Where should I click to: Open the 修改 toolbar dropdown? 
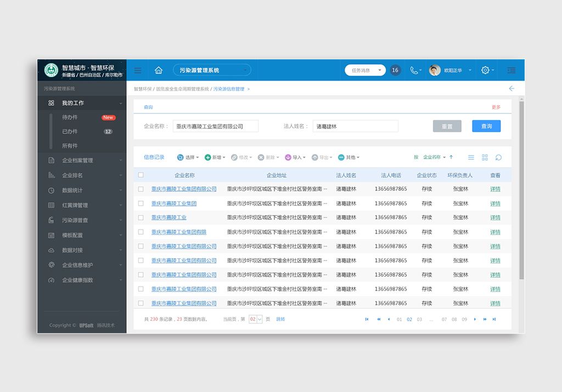[x=241, y=157]
